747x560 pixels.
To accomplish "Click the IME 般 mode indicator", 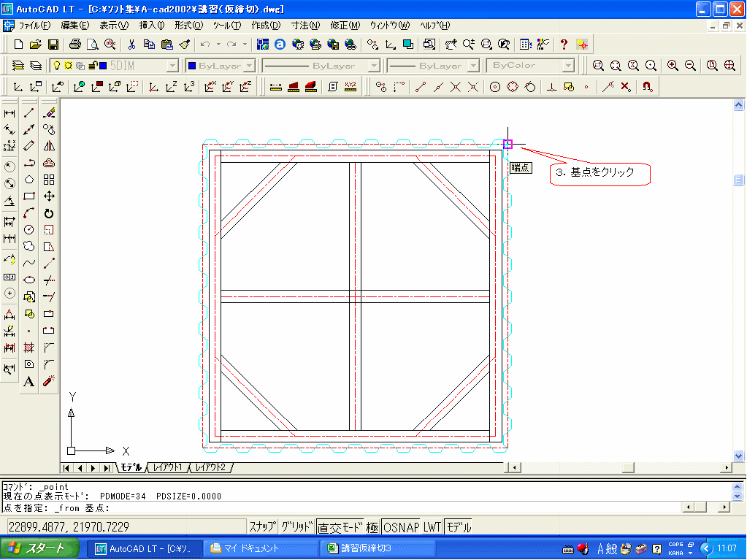I will [612, 549].
